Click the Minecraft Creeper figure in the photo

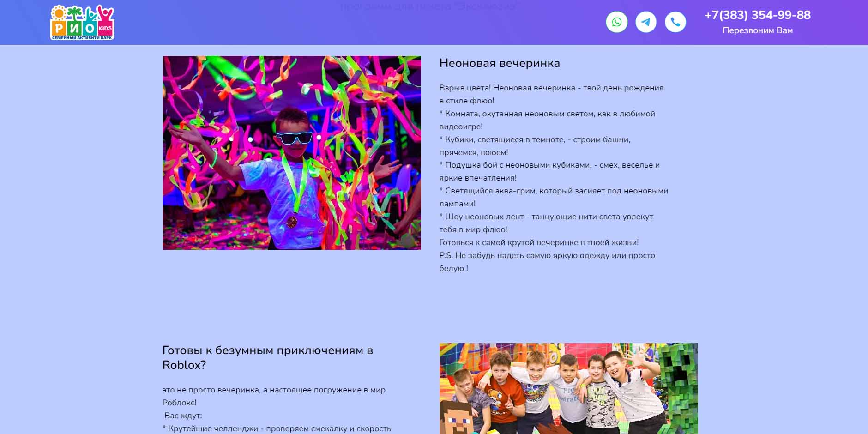pos(678,388)
